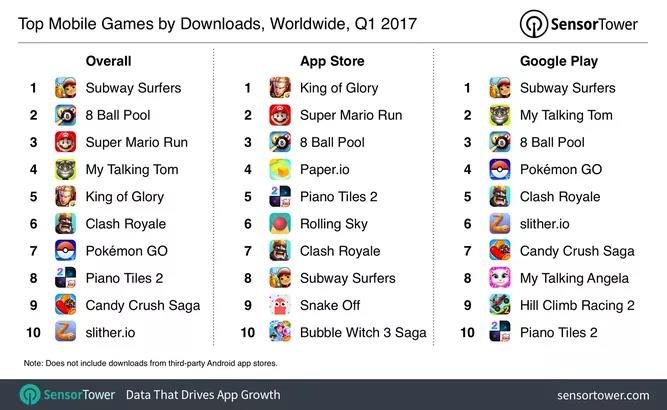Select the Super Mario Run icon in Overall list
The image size is (667, 410).
click(66, 142)
